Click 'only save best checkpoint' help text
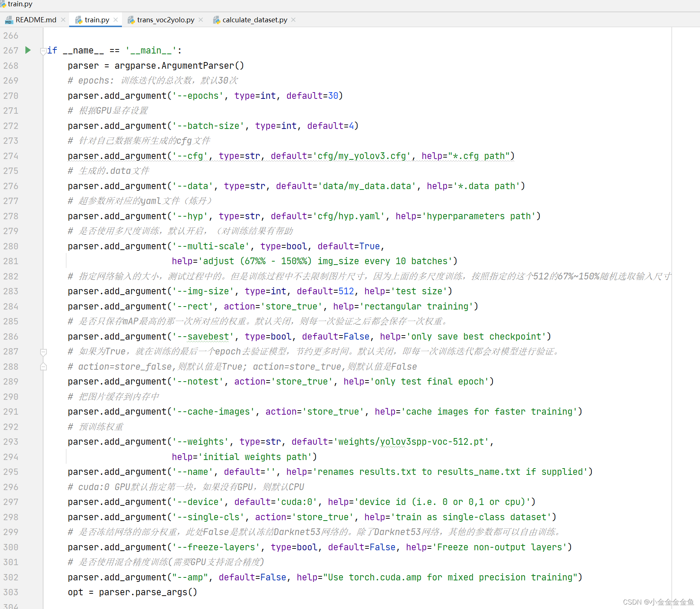700x609 pixels. (476, 336)
